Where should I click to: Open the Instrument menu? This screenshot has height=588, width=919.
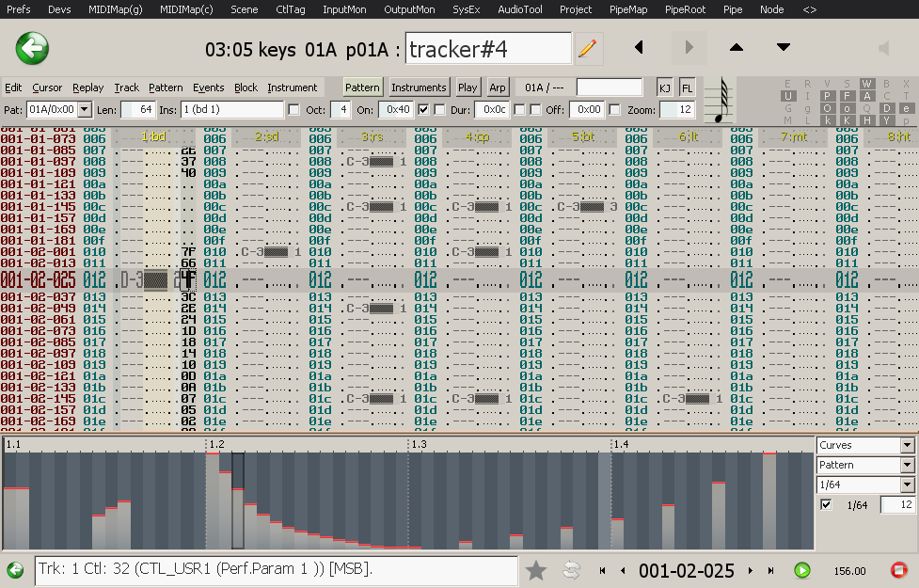coord(292,87)
